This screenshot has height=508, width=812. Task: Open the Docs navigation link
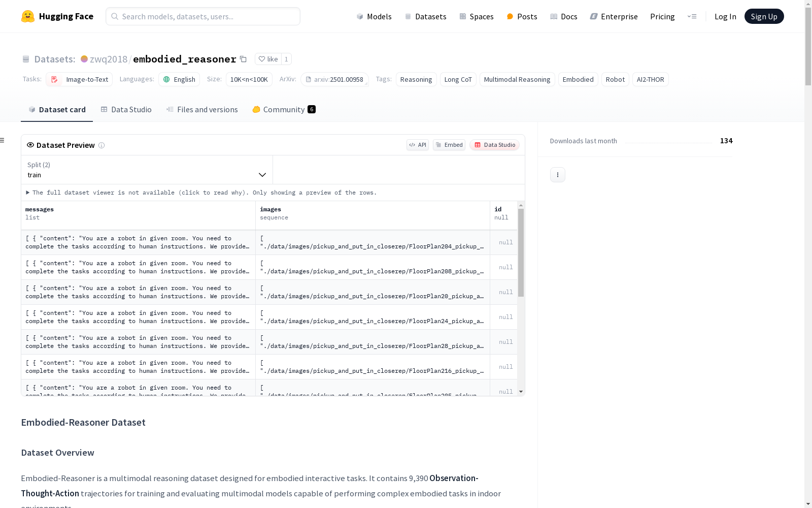pos(563,16)
